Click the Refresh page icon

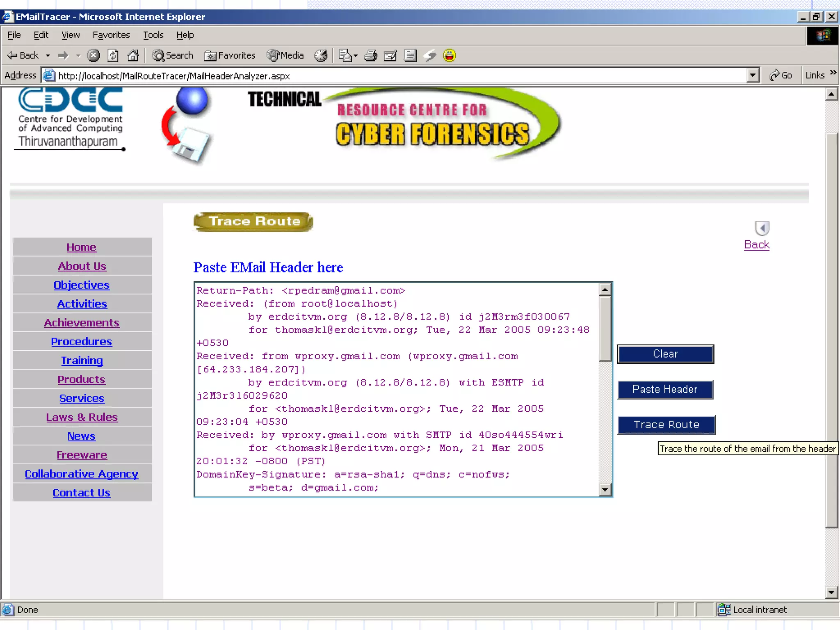pyautogui.click(x=113, y=55)
